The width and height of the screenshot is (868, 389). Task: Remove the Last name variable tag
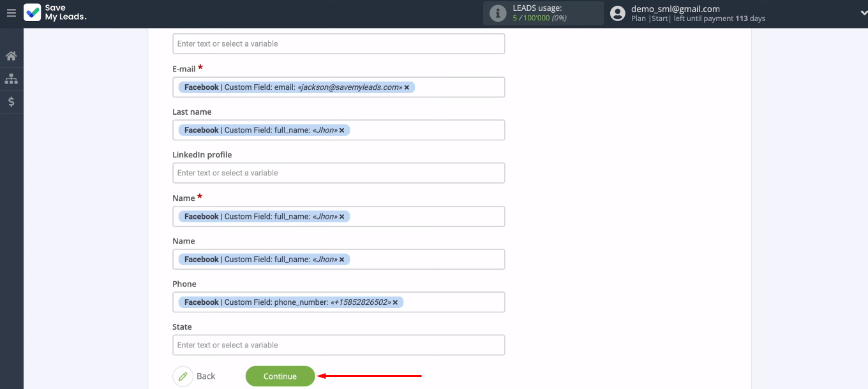click(341, 130)
